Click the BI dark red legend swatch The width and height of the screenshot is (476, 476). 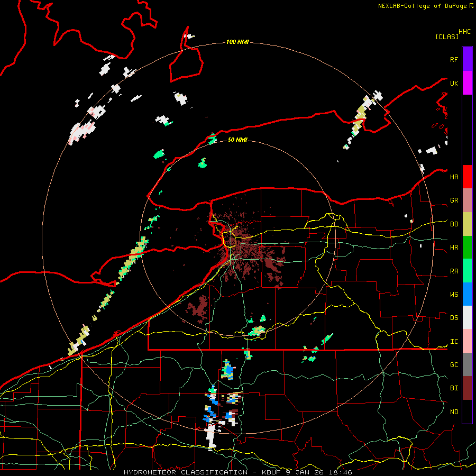467,388
